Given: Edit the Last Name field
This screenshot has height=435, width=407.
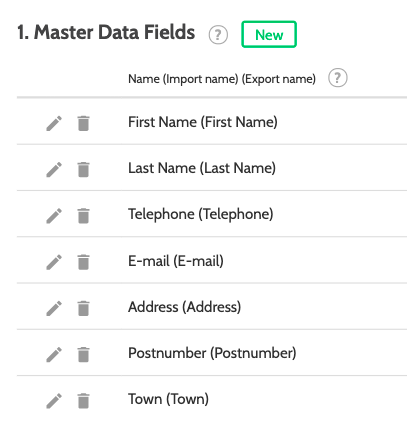Looking at the screenshot, I should (54, 169).
